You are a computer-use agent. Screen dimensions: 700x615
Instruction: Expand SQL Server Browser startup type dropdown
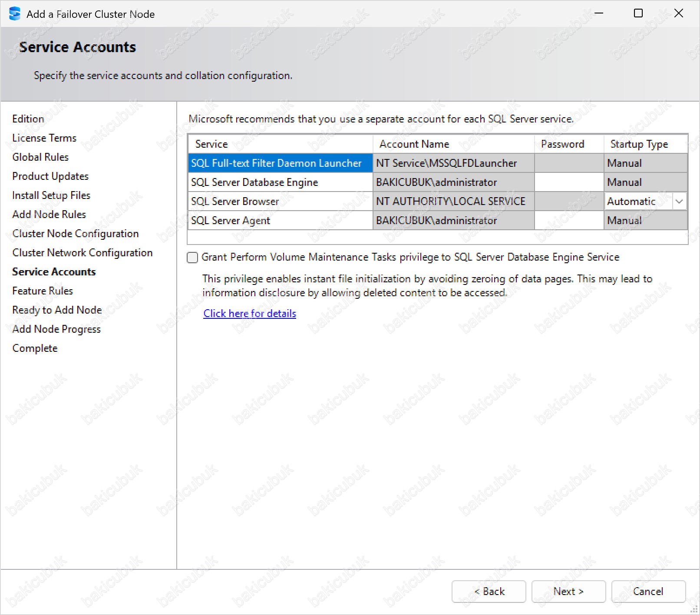pyautogui.click(x=679, y=202)
